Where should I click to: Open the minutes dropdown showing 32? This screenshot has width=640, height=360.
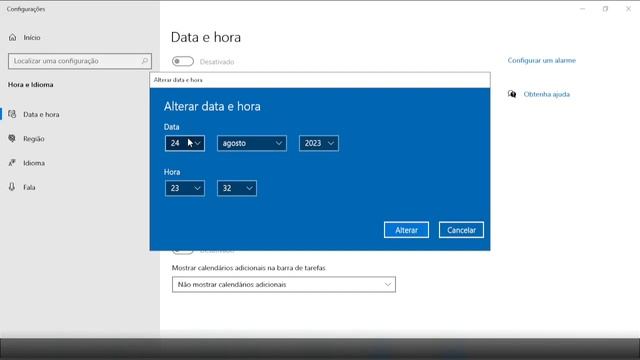pyautogui.click(x=237, y=188)
